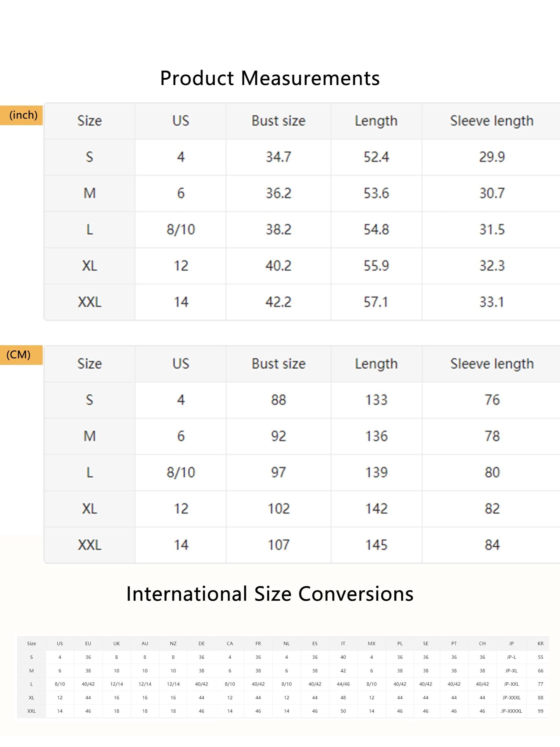Click the Product Measurements heading
This screenshot has height=747, width=560.
[270, 78]
